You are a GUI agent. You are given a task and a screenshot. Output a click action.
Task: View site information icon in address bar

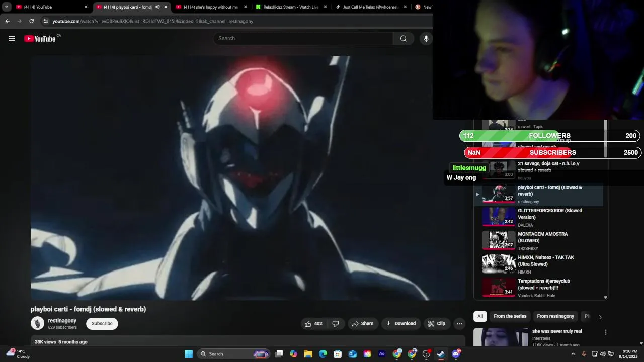click(x=46, y=21)
